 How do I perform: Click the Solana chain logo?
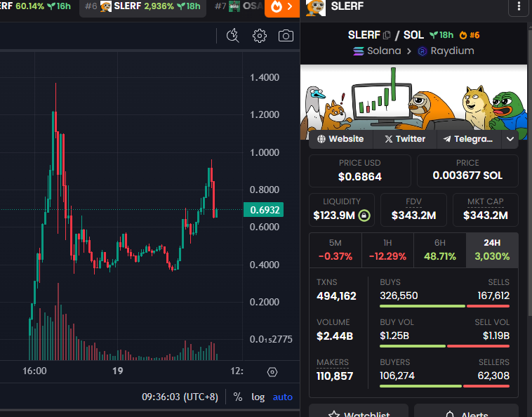click(358, 51)
